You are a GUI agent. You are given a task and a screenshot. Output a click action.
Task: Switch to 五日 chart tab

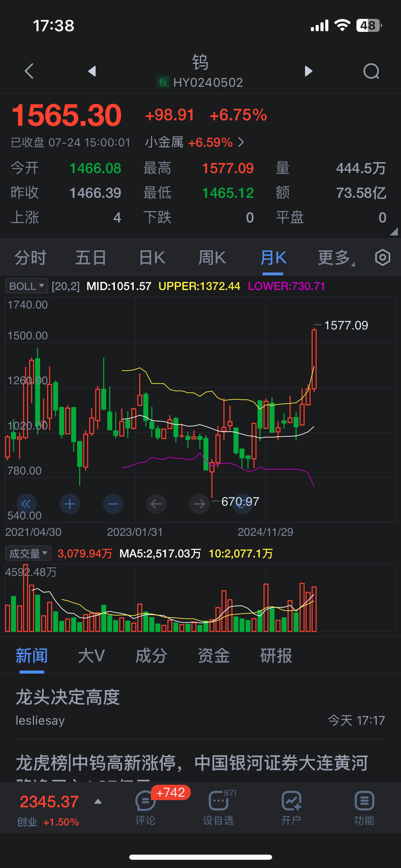pyautogui.click(x=91, y=257)
